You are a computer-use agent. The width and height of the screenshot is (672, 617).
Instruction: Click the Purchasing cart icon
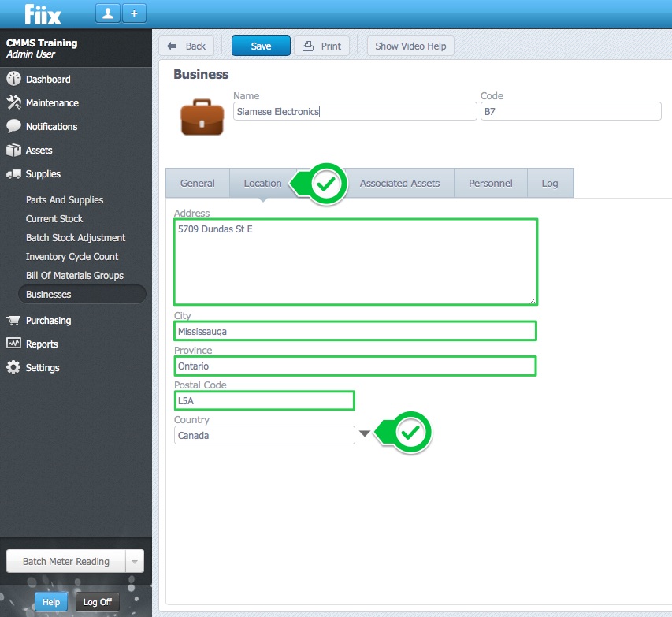pos(13,320)
